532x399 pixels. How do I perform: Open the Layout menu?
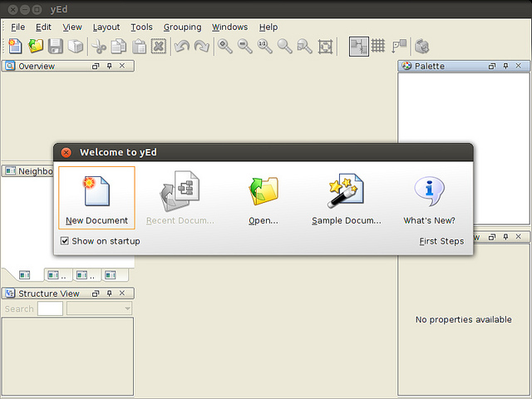[x=106, y=27]
